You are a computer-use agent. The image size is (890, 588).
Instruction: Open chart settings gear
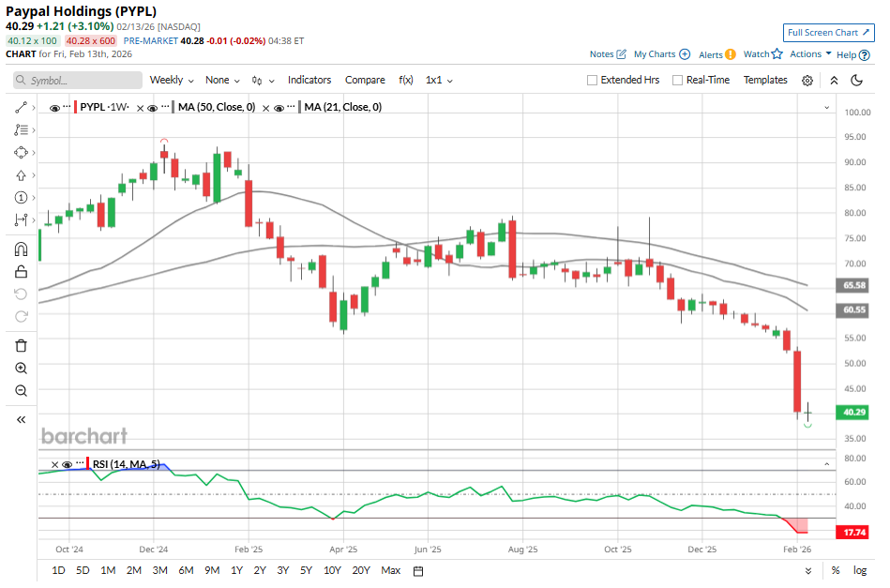pyautogui.click(x=807, y=81)
